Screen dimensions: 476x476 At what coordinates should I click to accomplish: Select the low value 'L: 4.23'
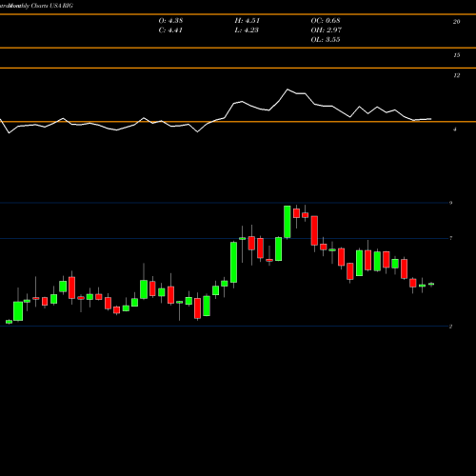(247, 30)
